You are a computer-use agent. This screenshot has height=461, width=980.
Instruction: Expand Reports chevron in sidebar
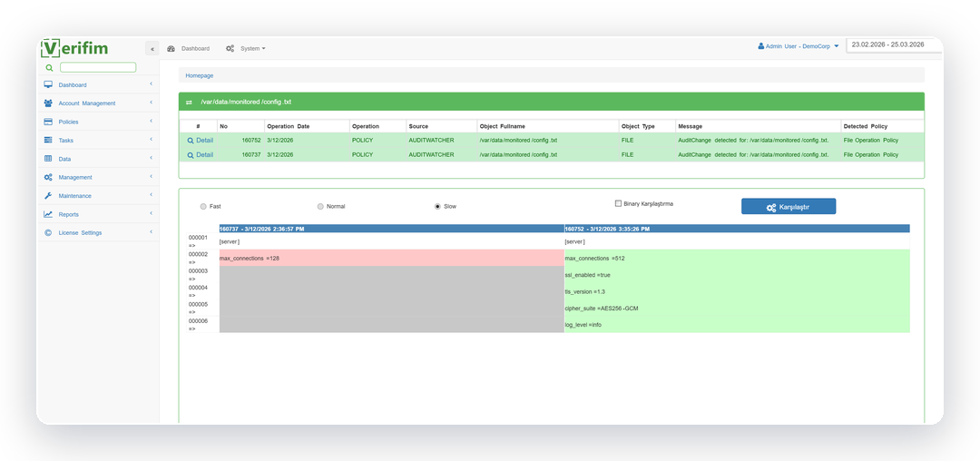coord(151,213)
